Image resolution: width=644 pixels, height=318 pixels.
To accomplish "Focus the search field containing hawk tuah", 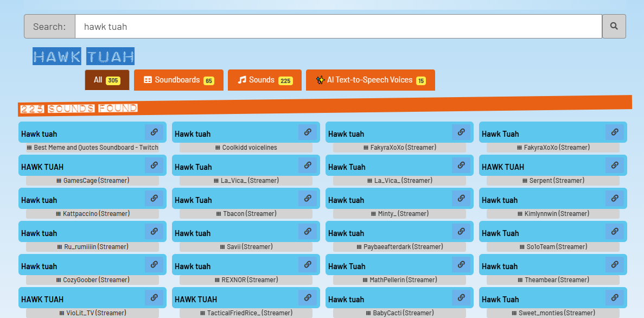I will pyautogui.click(x=338, y=26).
